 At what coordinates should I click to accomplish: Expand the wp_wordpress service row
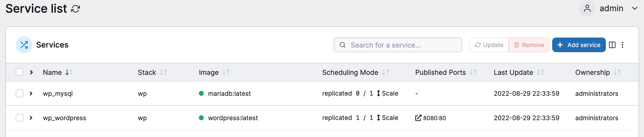click(31, 118)
